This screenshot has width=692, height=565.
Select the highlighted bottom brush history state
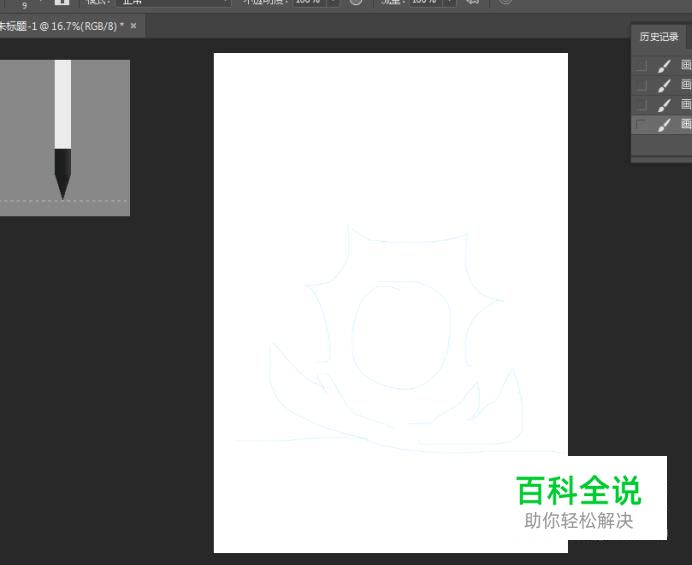662,124
